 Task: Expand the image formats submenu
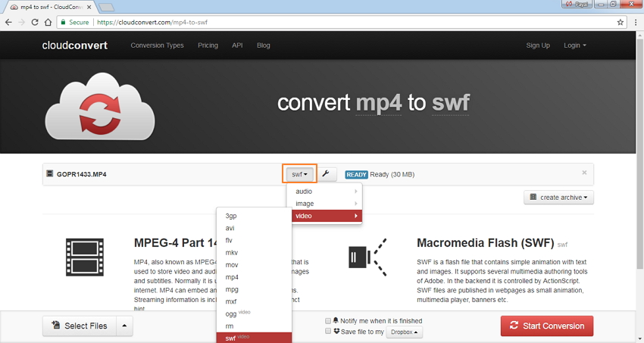[324, 204]
